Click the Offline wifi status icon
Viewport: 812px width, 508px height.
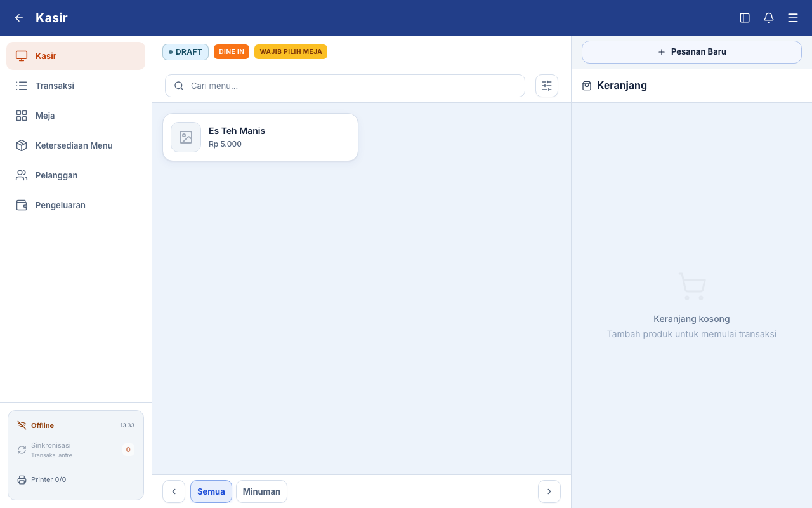pyautogui.click(x=22, y=425)
